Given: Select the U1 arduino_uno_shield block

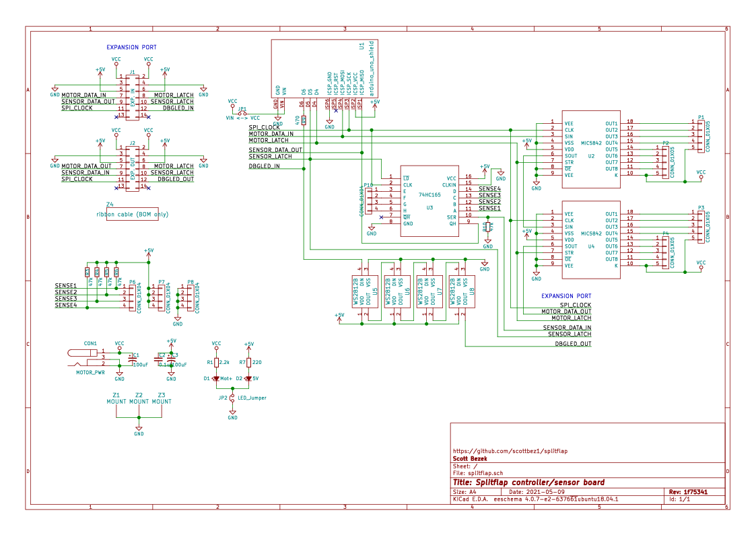Looking at the screenshot, I should [324, 69].
